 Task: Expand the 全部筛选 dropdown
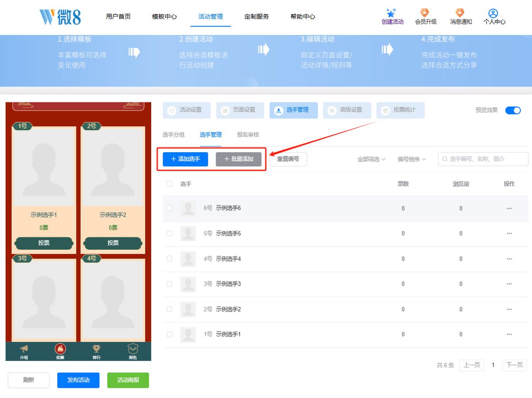coord(372,159)
